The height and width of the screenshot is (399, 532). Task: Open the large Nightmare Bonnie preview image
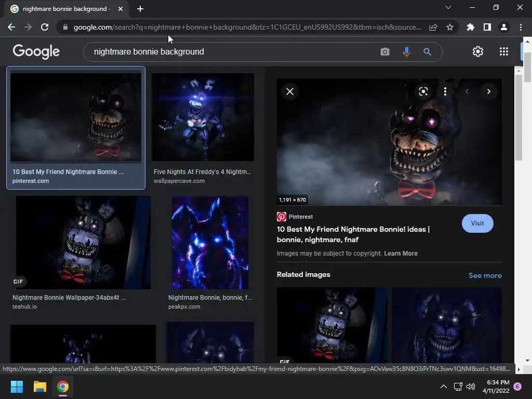(389, 142)
